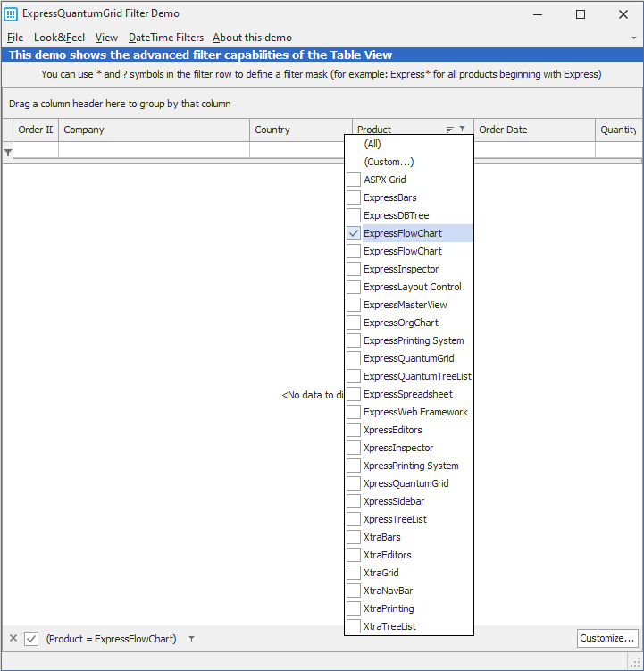
Task: Check the XtraNavBar checkbox
Action: (x=354, y=591)
